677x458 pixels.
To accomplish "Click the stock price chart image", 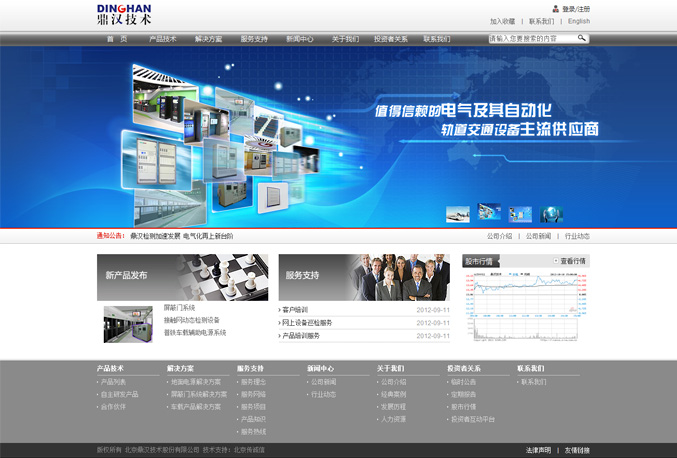I will pyautogui.click(x=526, y=307).
